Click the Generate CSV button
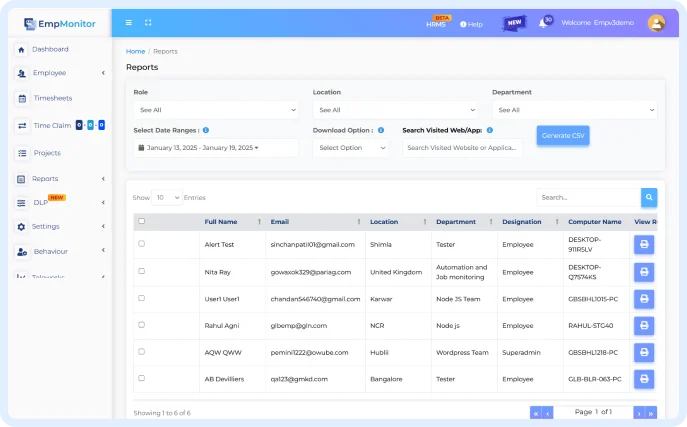Viewport: 687px width, 427px height. coord(562,135)
